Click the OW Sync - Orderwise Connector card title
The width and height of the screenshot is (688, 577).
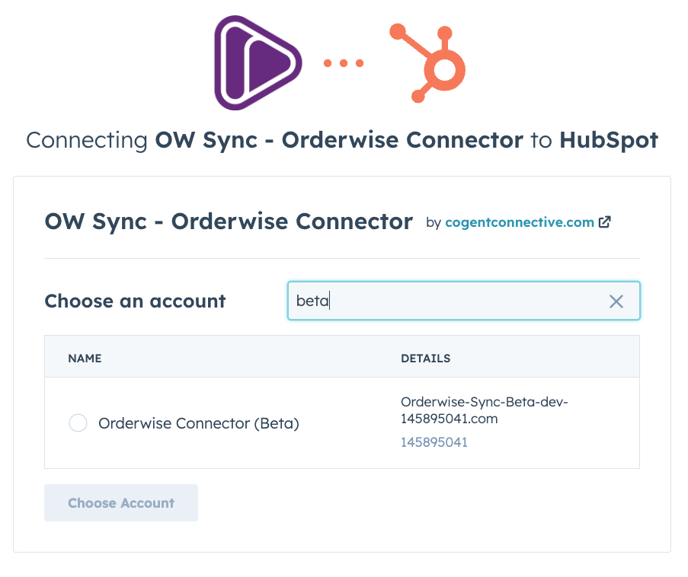click(x=229, y=222)
